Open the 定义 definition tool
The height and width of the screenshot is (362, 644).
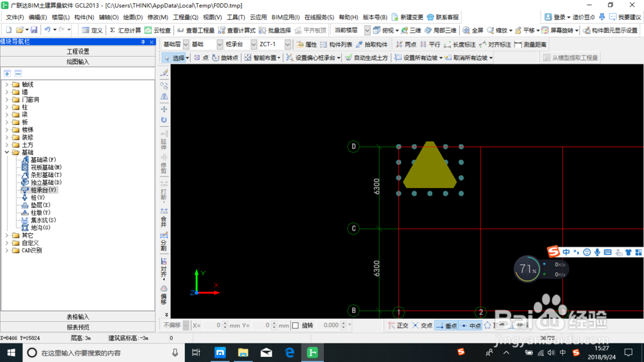[x=92, y=30]
